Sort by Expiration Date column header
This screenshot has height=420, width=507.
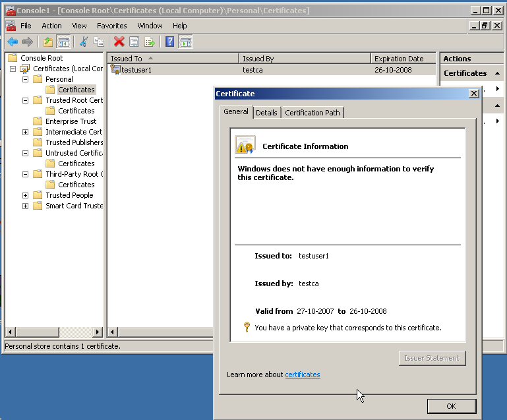[403, 59]
